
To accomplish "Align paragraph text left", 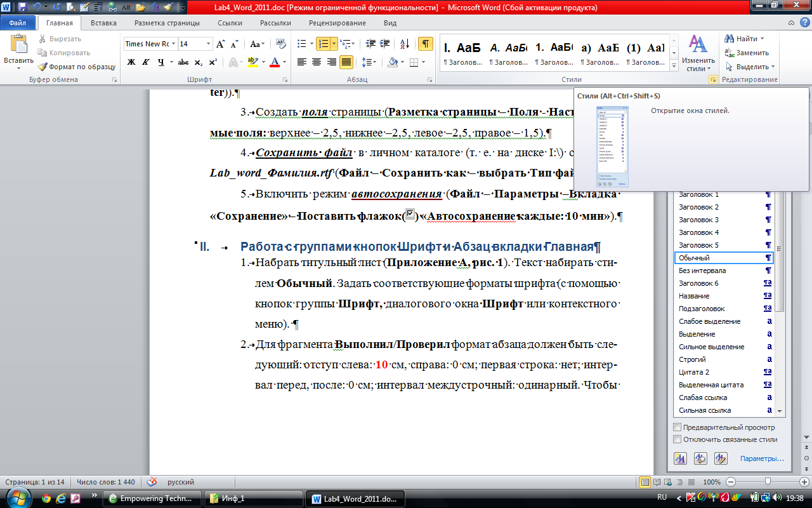I will (301, 62).
